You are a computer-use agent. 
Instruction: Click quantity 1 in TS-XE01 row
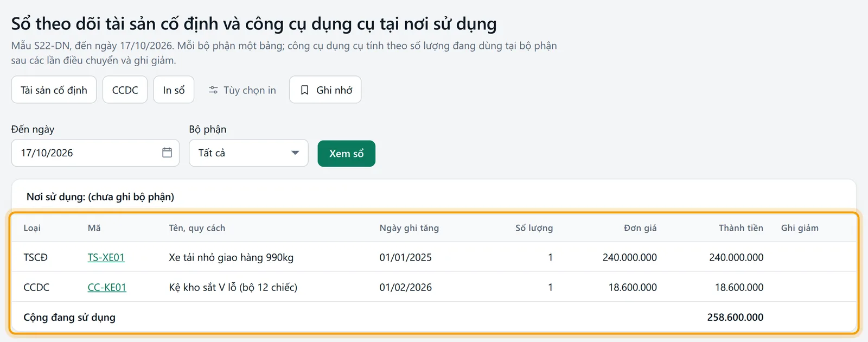pyautogui.click(x=550, y=257)
